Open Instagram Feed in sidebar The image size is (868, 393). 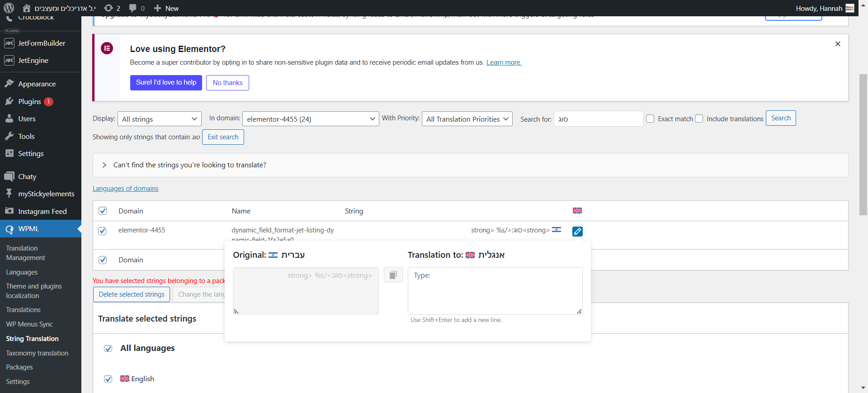(42, 212)
